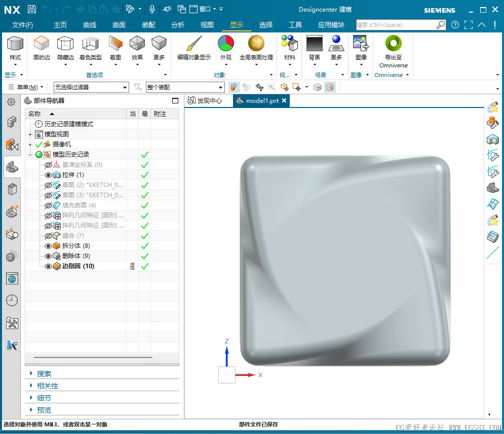Open the 材料 materials icon
This screenshot has width=504, height=434.
pos(289,44)
